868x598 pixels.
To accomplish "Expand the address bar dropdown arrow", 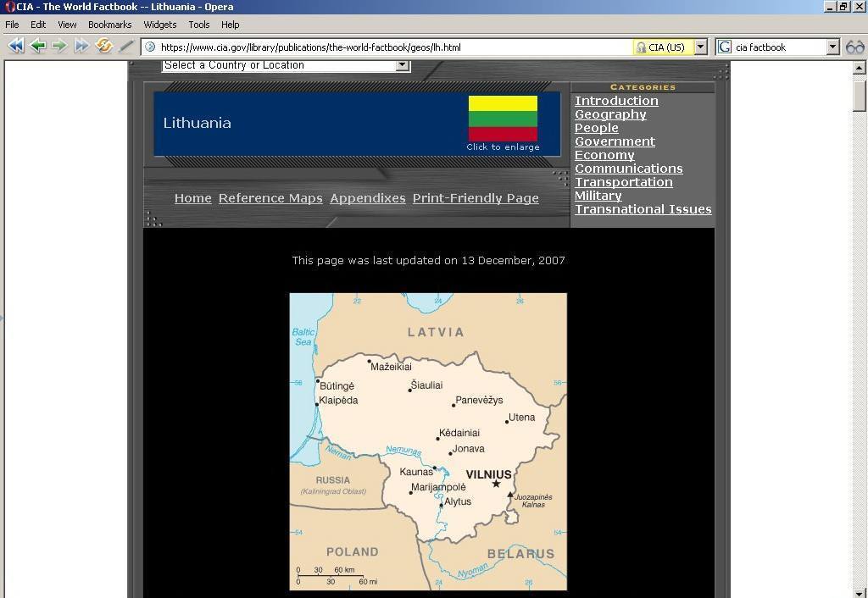I will pyautogui.click(x=700, y=47).
